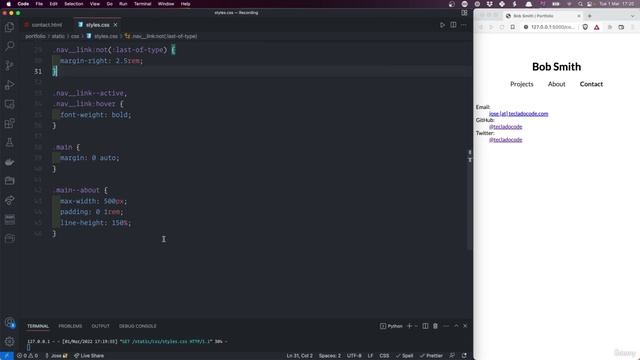Open new browser tab with plus
Screen dimensions: 640x360
589,16
